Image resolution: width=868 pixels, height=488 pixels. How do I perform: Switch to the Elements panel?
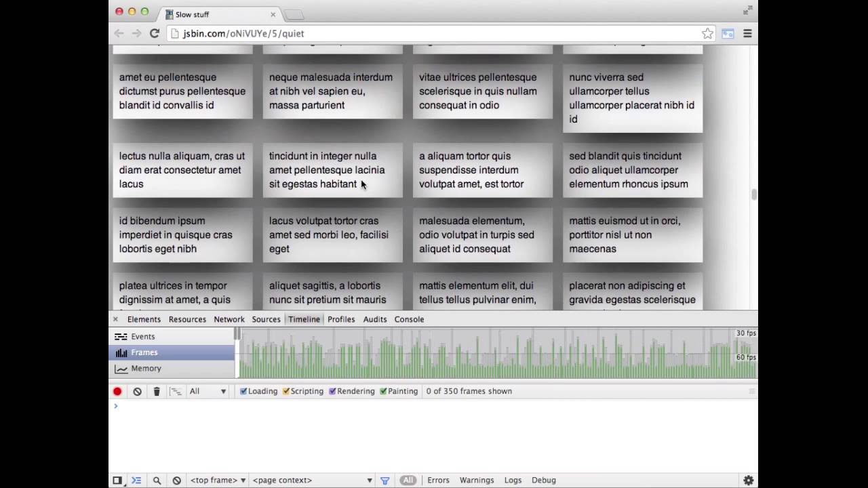[x=144, y=319]
